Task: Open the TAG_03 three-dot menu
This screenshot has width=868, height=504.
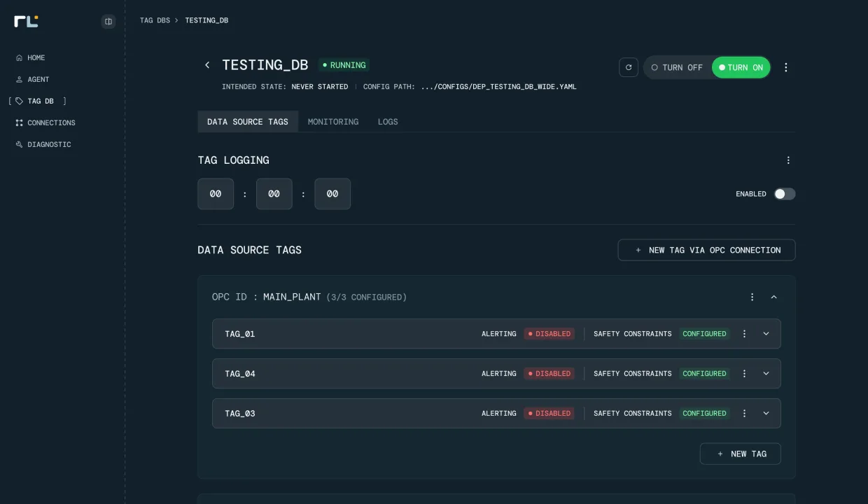Action: click(x=744, y=414)
